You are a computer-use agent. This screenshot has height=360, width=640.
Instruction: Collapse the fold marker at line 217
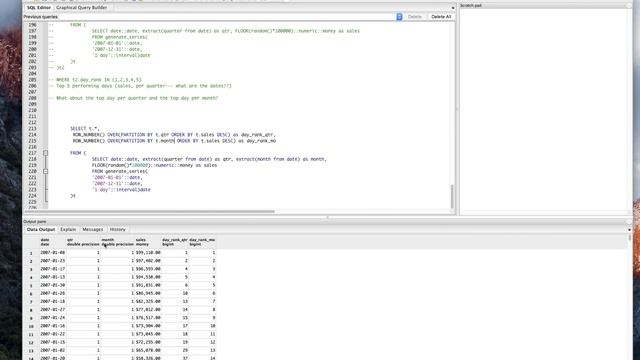click(45, 153)
